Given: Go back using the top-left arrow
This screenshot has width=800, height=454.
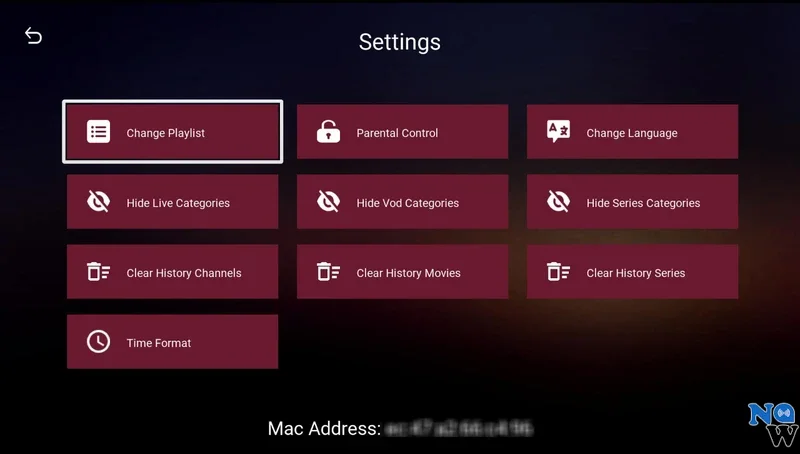Looking at the screenshot, I should coord(34,36).
